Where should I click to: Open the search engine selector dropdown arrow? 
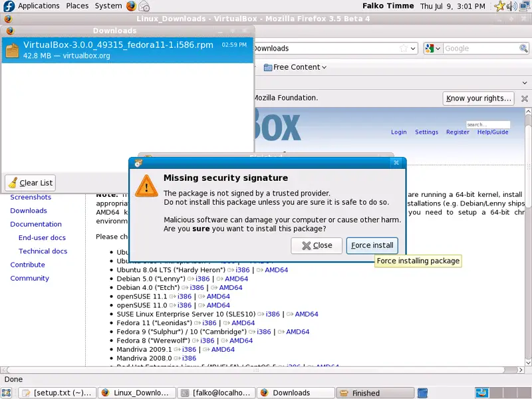pyautogui.click(x=438, y=49)
